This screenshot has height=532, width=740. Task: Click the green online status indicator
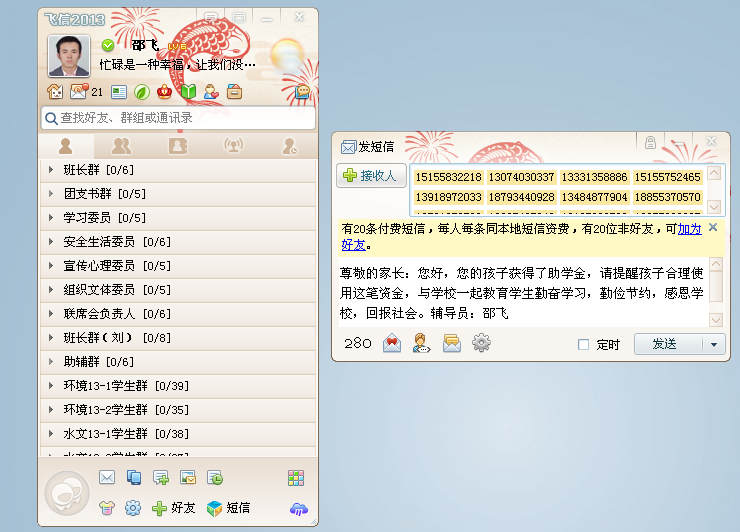coord(107,45)
